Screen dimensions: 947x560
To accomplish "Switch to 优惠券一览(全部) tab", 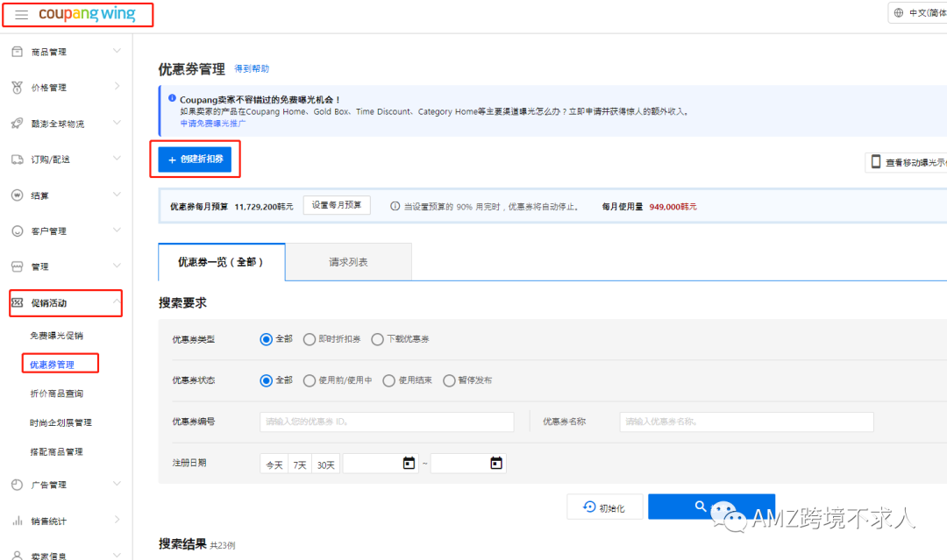I will click(x=222, y=262).
